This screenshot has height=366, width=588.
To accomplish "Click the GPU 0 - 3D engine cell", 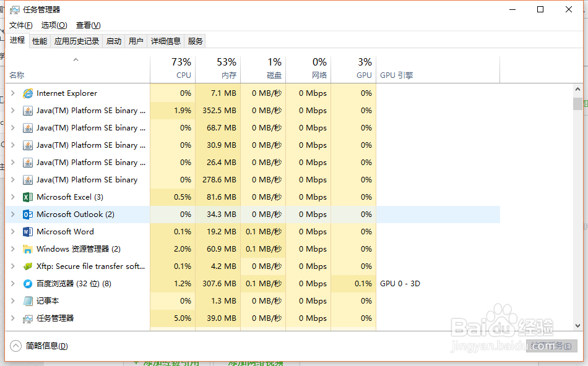I will (x=400, y=284).
